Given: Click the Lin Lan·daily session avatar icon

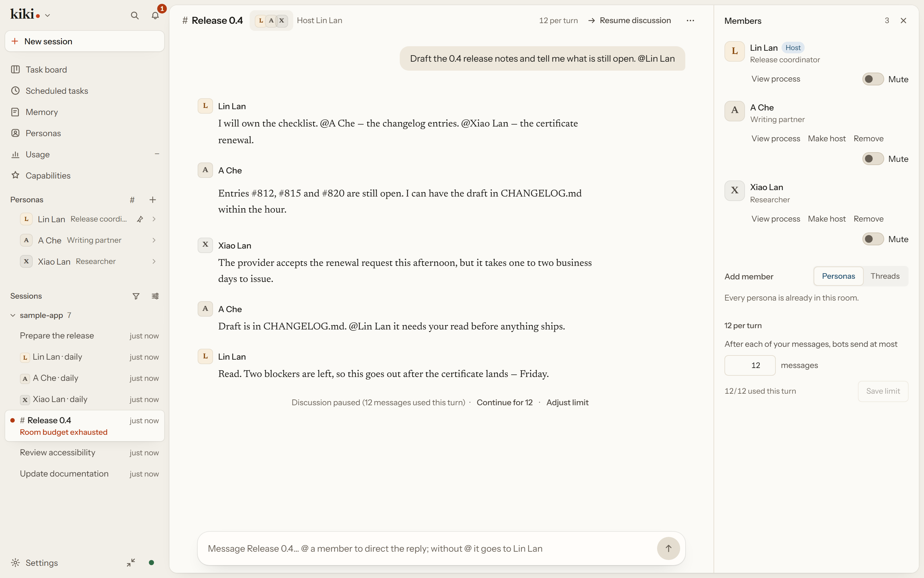Looking at the screenshot, I should (x=25, y=357).
